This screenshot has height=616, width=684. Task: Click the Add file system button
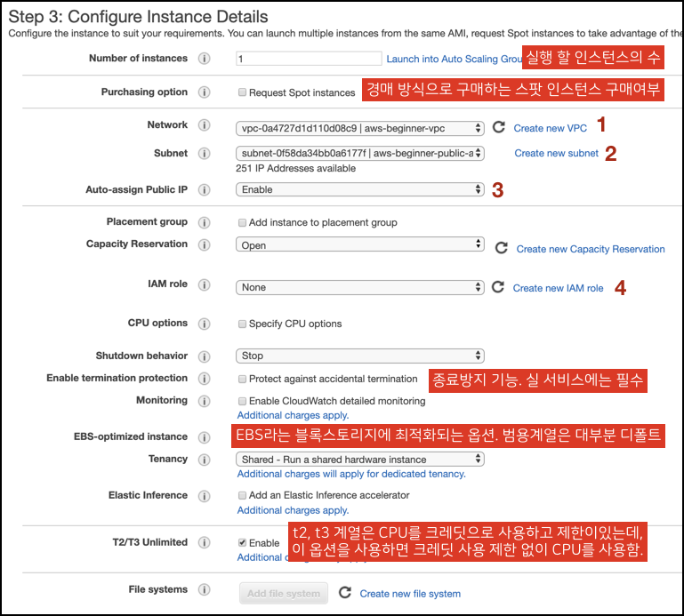click(284, 593)
